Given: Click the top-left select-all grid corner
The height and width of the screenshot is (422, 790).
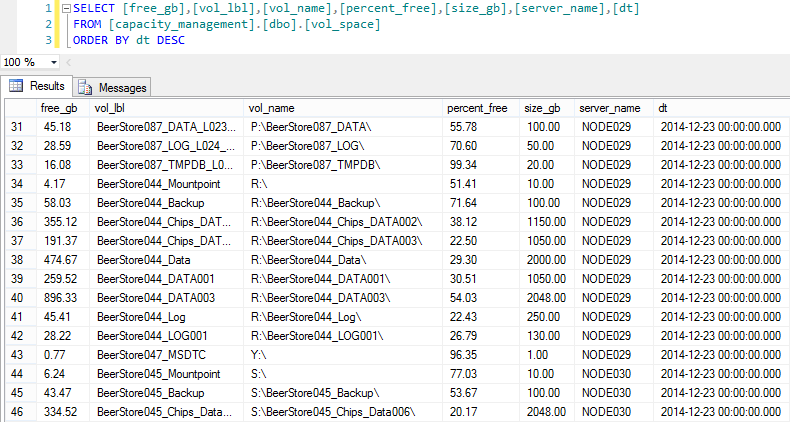Looking at the screenshot, I should point(17,108).
